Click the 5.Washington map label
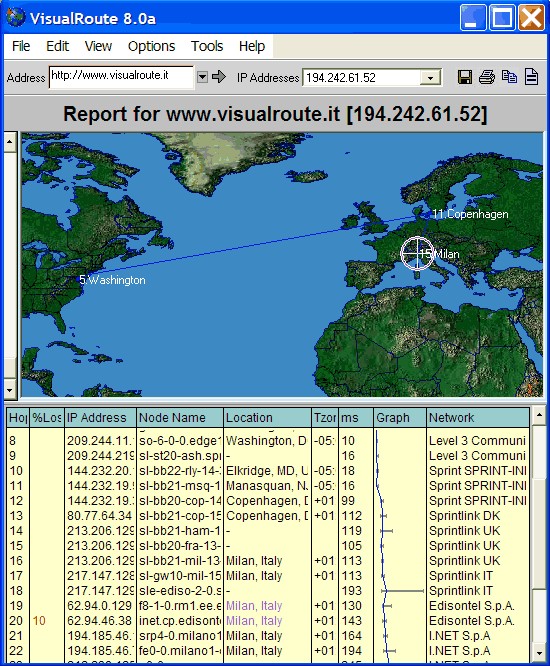This screenshot has height=666, width=550. click(113, 280)
